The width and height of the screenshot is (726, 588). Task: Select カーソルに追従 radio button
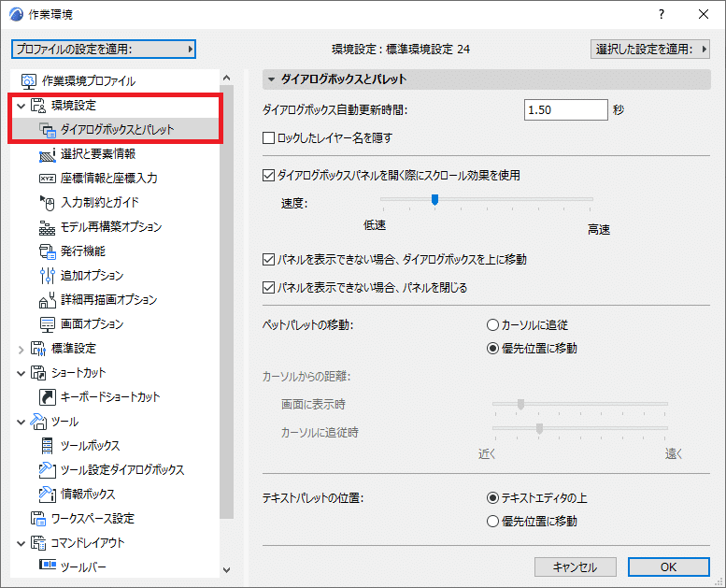pos(492,324)
